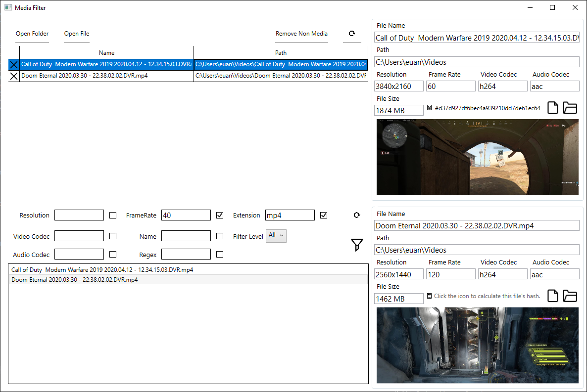Enable the Resolution filter checkbox

click(113, 215)
